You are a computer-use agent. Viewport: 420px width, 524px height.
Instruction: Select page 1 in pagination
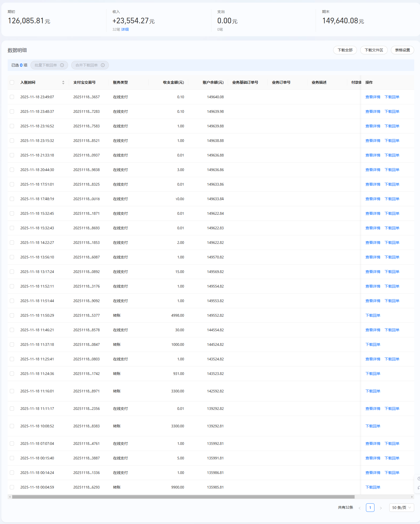(370, 508)
